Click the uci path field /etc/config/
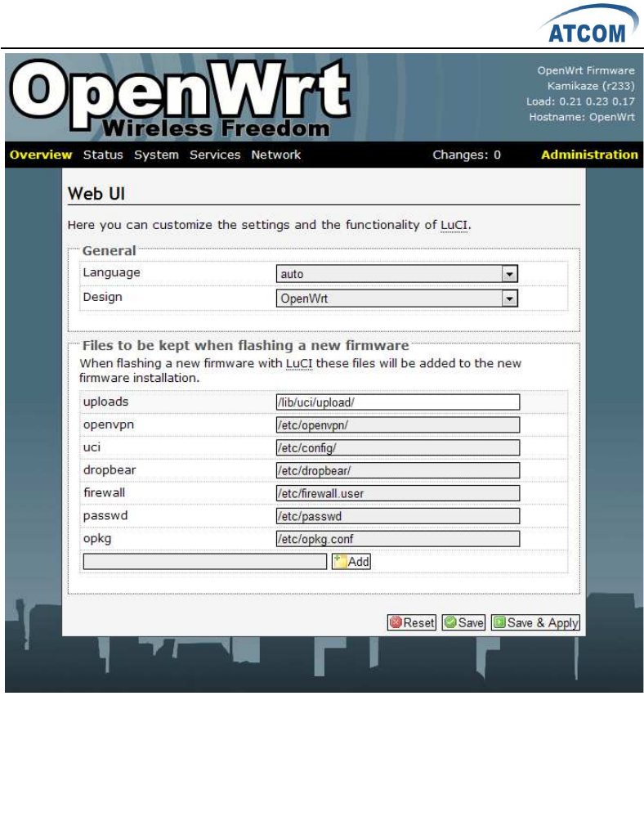This screenshot has width=644, height=817. pyautogui.click(x=398, y=447)
